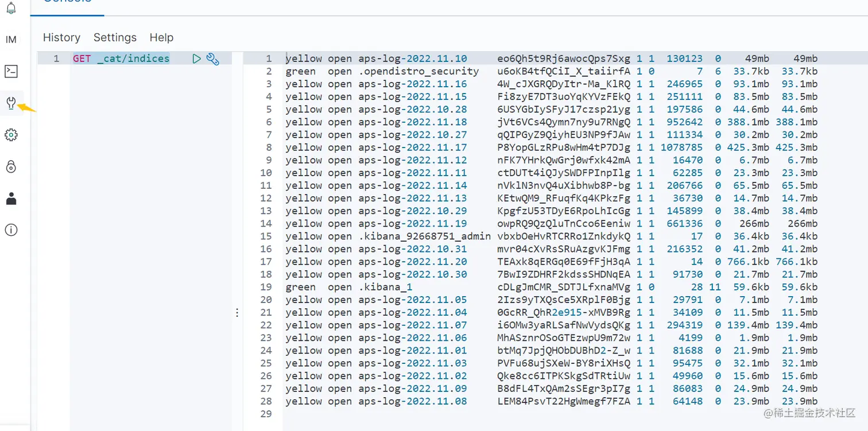This screenshot has width=868, height=431.
Task: Click the aps-log-2022.11.14 index name
Action: point(413,185)
